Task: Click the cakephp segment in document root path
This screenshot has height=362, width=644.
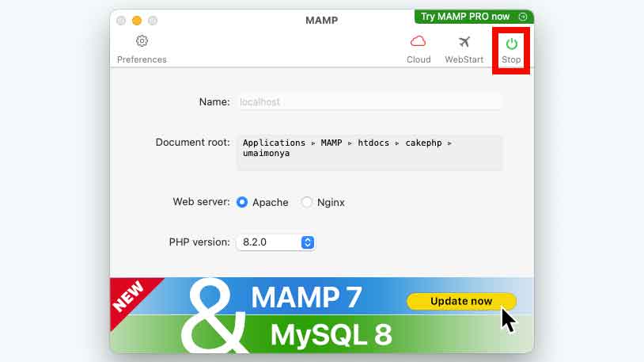Action: [423, 143]
